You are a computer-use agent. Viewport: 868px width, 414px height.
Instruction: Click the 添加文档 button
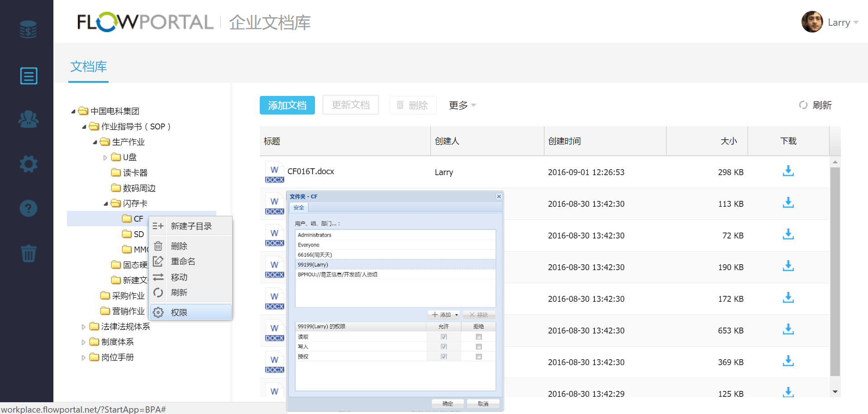[x=287, y=105]
